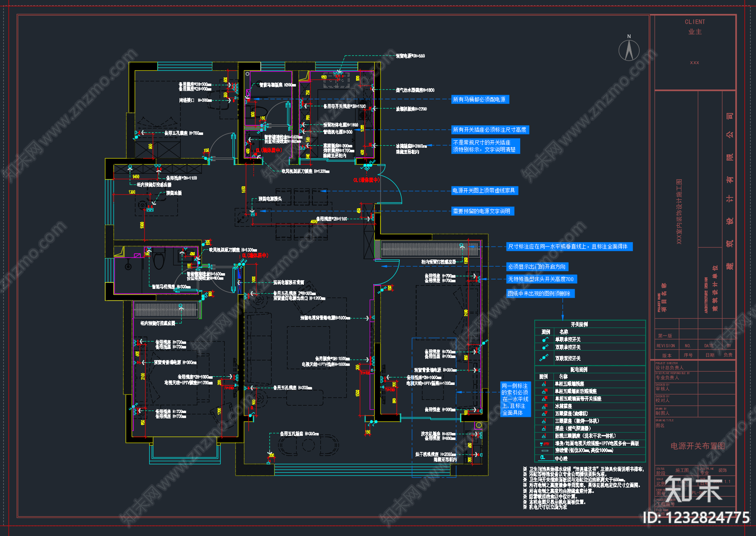Click the note starting '不是常规尺寸的开关插座'
Screen dimensions: 756x536
coord(485,146)
